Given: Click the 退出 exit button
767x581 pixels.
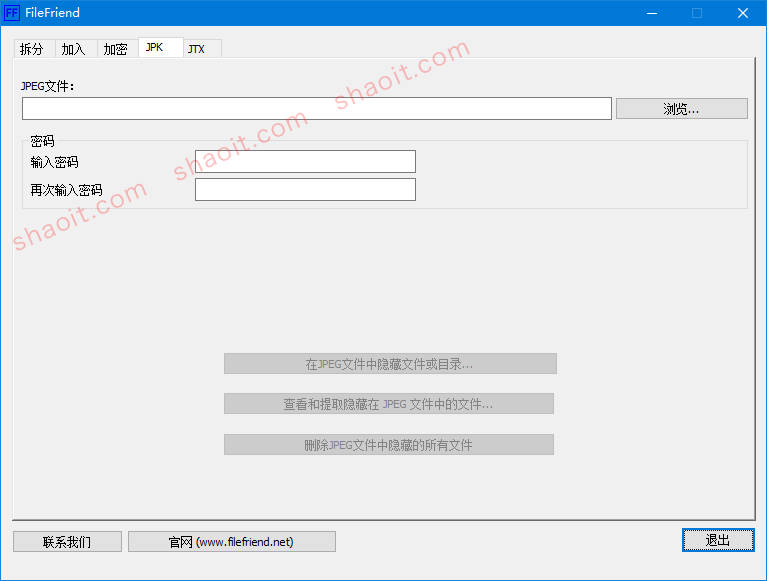Looking at the screenshot, I should tap(718, 540).
